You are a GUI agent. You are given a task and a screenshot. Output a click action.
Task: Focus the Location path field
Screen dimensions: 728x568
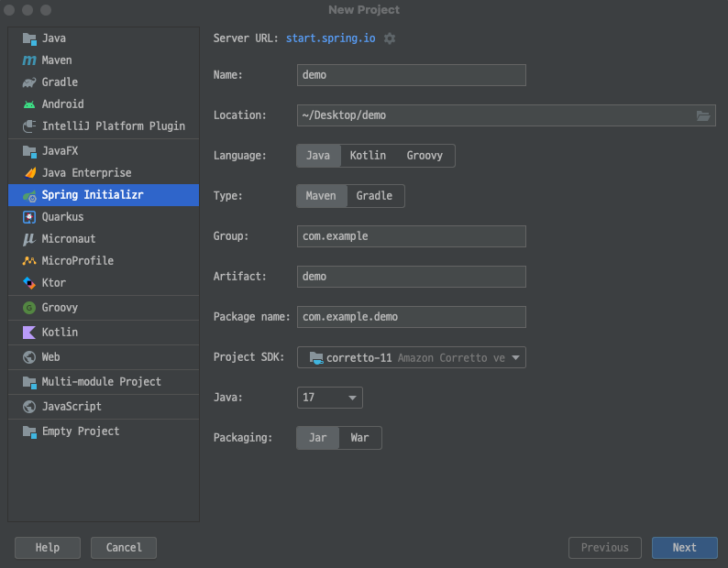506,115
